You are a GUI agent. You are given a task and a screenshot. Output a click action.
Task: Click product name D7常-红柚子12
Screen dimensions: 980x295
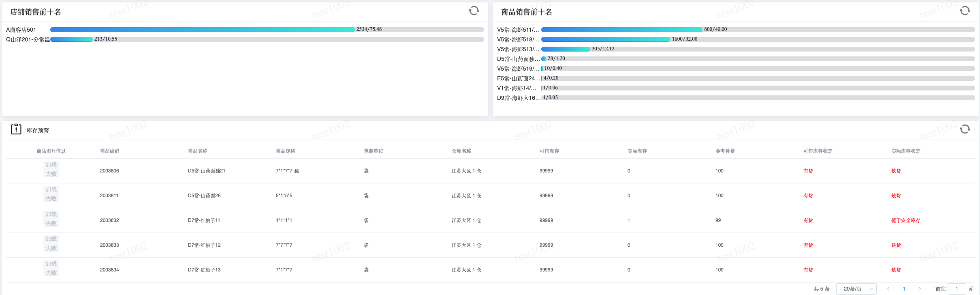tap(204, 245)
